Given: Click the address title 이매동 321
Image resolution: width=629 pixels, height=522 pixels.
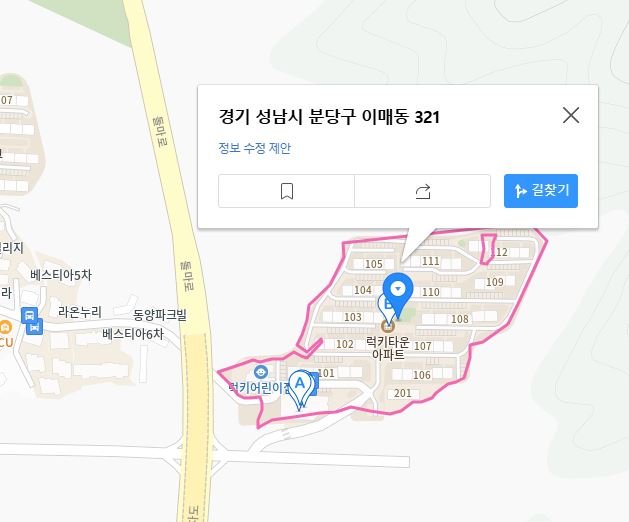Looking at the screenshot, I should tap(329, 117).
